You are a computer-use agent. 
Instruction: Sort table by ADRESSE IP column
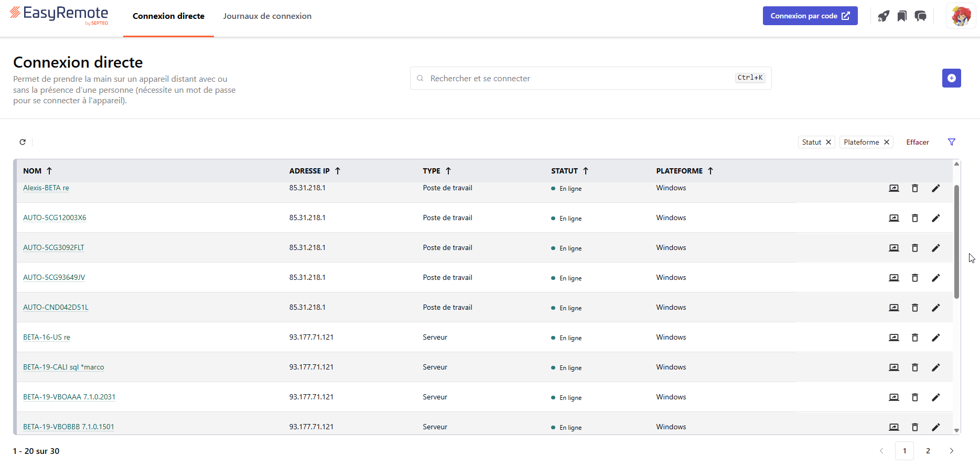(x=315, y=171)
